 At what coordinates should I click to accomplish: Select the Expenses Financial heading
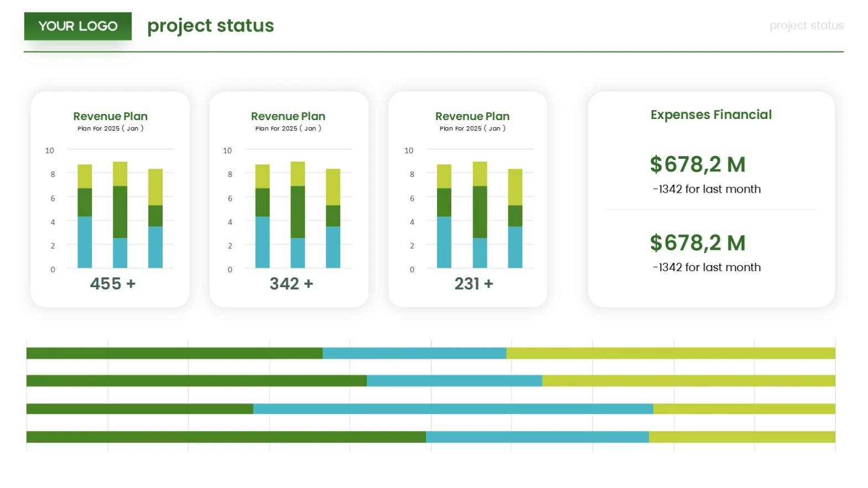[711, 115]
